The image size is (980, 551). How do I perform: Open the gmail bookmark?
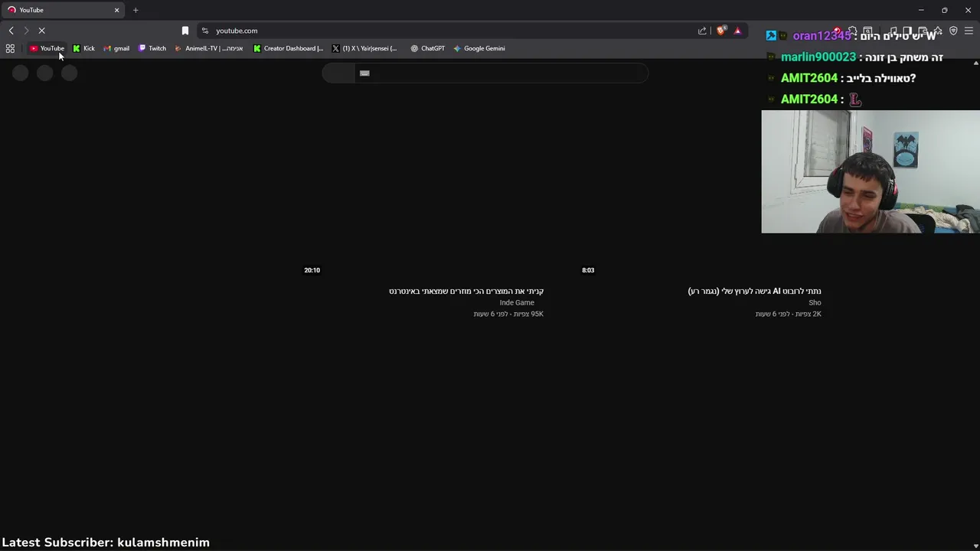click(116, 48)
